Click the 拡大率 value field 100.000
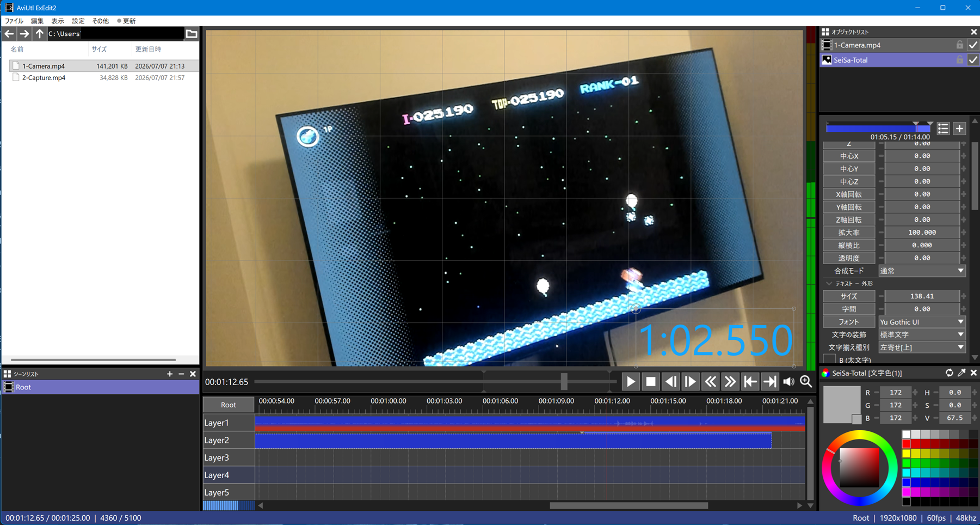Viewport: 980px width, 525px height. 922,233
